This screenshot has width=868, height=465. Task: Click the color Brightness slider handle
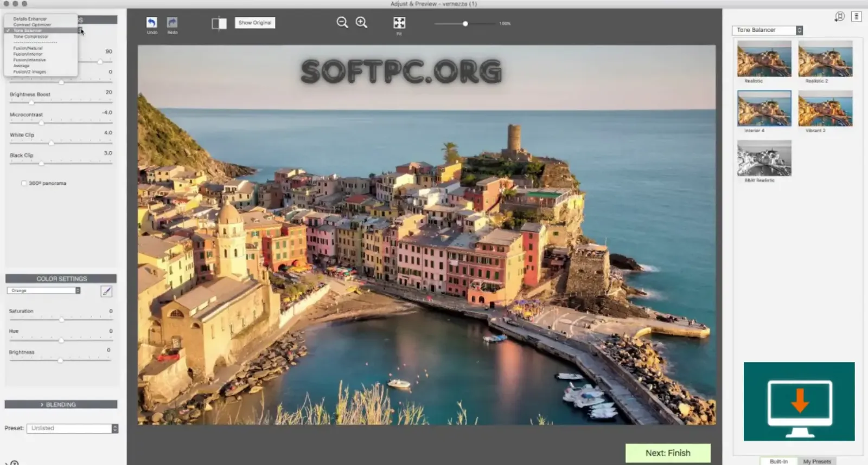[x=61, y=360]
